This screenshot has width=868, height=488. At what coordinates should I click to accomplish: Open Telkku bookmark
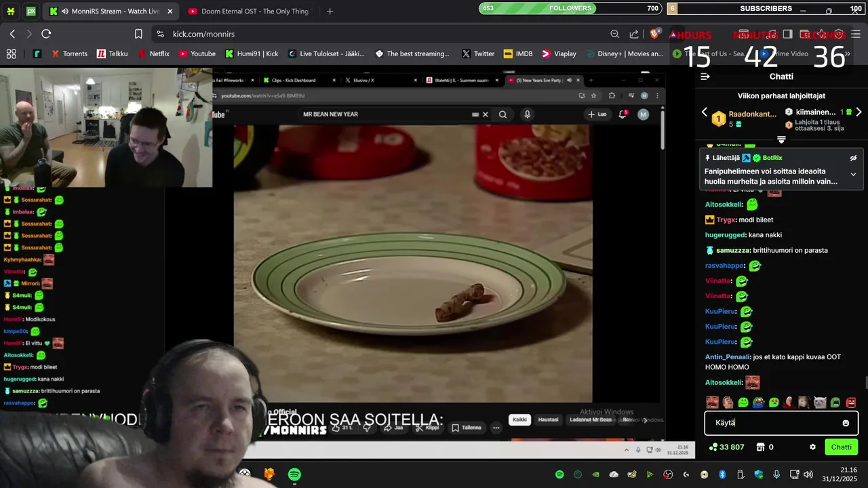tap(112, 54)
